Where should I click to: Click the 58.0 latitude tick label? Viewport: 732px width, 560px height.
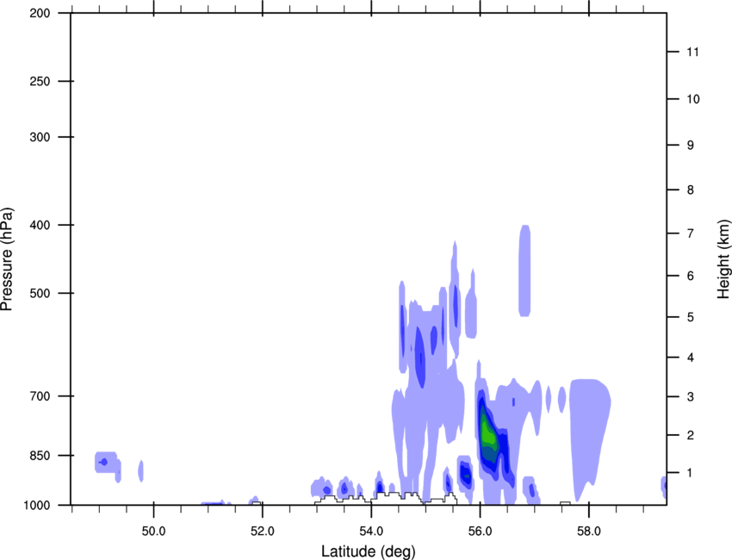[589, 532]
